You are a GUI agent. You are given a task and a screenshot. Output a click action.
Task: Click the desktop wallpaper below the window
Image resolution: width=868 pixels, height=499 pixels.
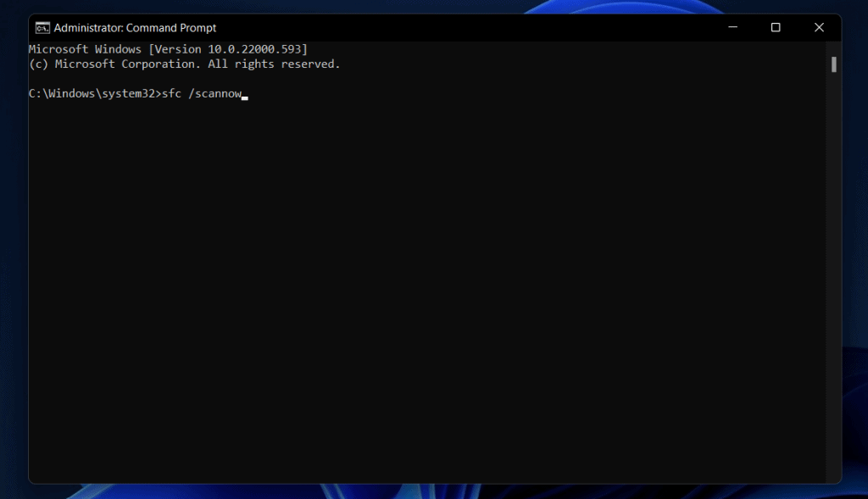pyautogui.click(x=424, y=493)
